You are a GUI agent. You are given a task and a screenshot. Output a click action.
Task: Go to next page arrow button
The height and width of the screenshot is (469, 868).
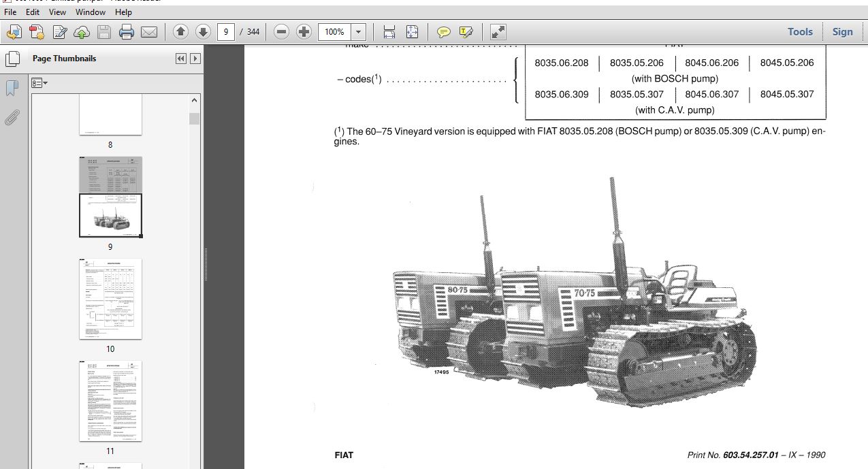click(203, 31)
